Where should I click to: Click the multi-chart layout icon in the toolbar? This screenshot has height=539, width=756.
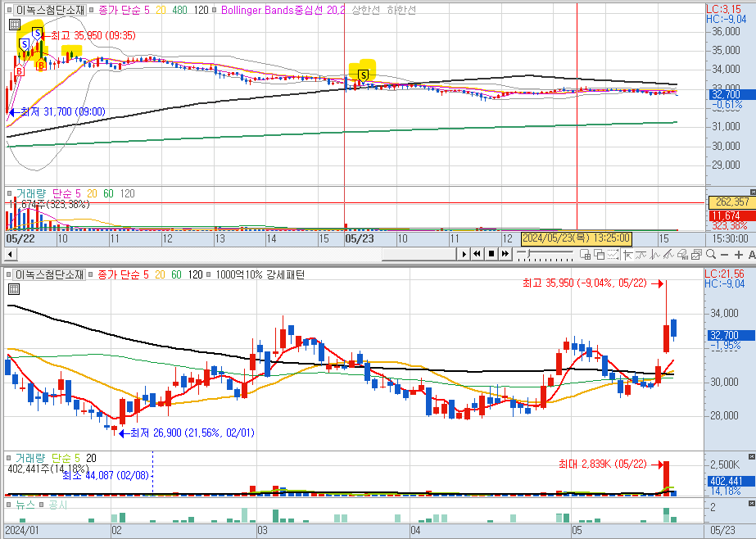click(586, 254)
